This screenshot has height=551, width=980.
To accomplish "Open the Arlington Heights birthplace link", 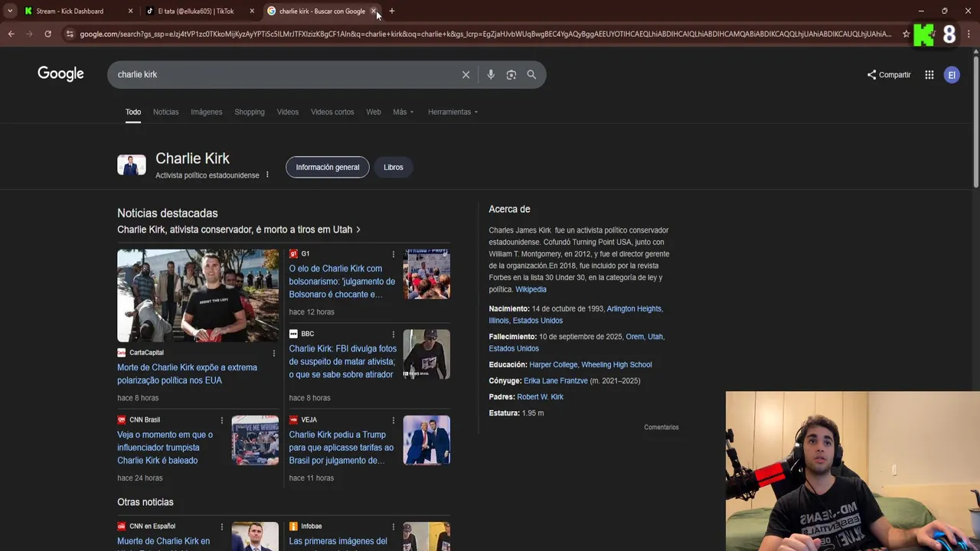I will (635, 308).
